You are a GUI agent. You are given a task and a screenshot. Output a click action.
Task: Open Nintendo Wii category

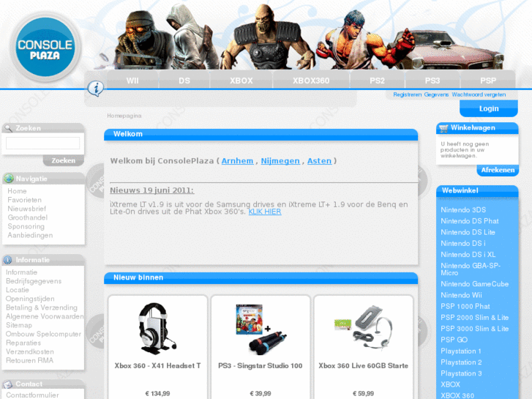pyautogui.click(x=461, y=295)
